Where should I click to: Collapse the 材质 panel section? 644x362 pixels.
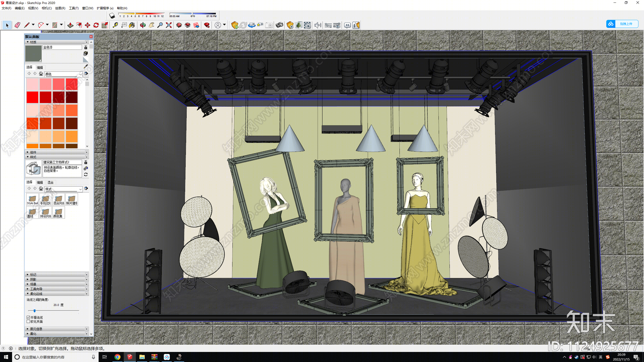[56, 42]
